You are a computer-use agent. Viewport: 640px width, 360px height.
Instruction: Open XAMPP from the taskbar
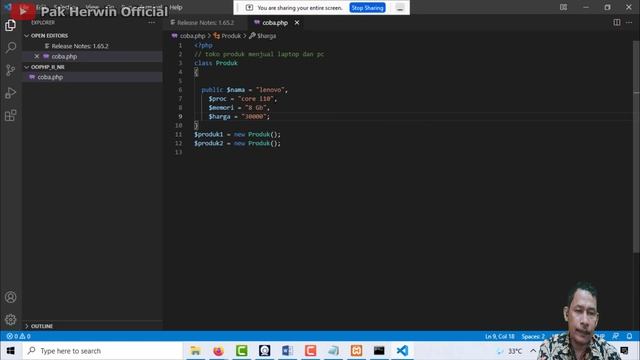pos(356,351)
